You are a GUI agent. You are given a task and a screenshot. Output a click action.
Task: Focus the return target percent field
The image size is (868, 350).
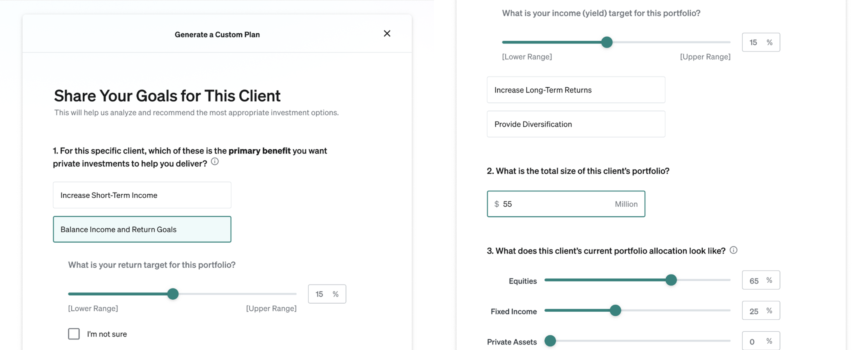tap(327, 294)
